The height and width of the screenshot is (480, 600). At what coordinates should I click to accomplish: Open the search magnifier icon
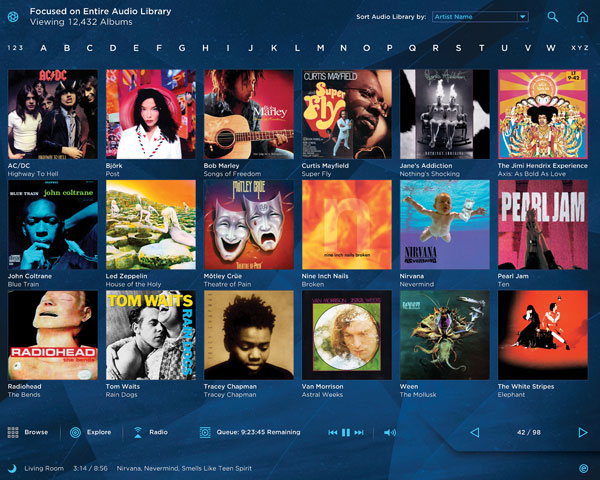click(x=553, y=17)
